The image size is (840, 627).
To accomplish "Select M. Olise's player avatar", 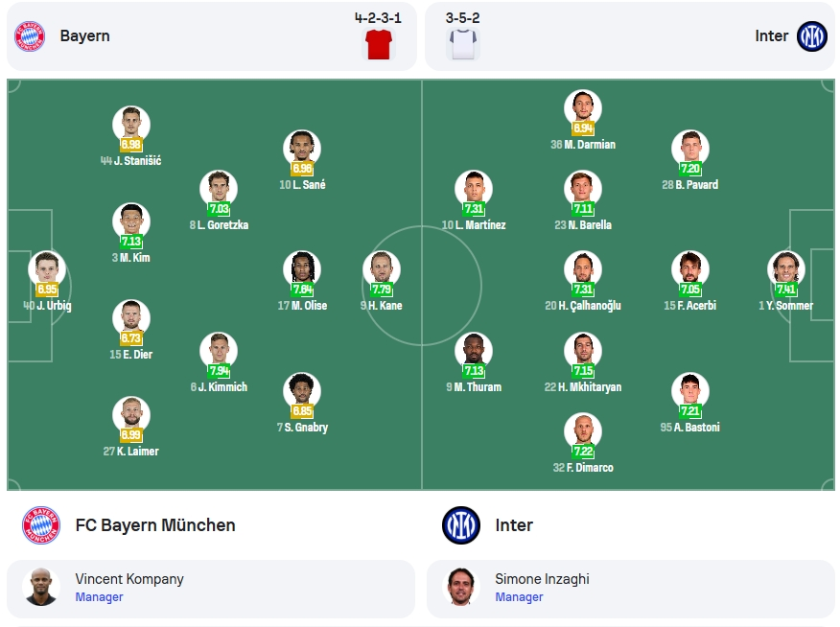I will pos(302,268).
